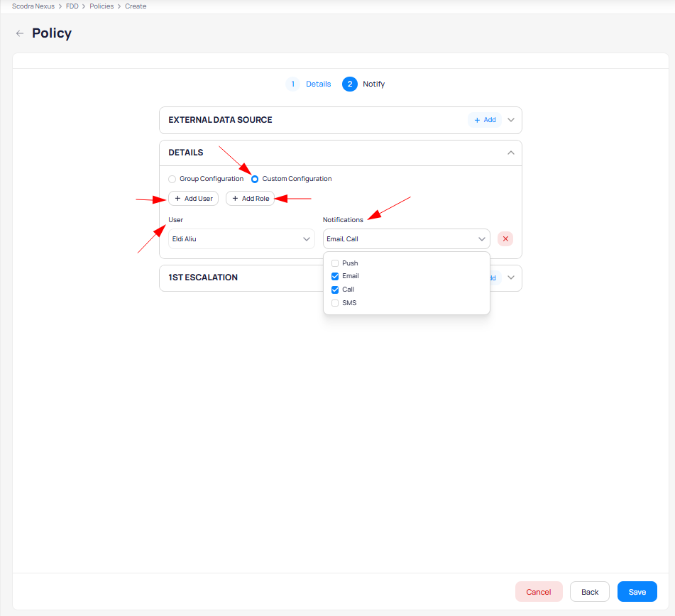The width and height of the screenshot is (675, 616).
Task: Enable the SMS notification checkbox
Action: point(335,303)
